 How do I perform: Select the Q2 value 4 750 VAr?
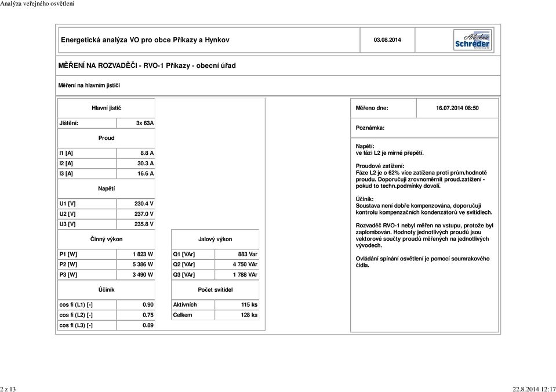point(245,264)
